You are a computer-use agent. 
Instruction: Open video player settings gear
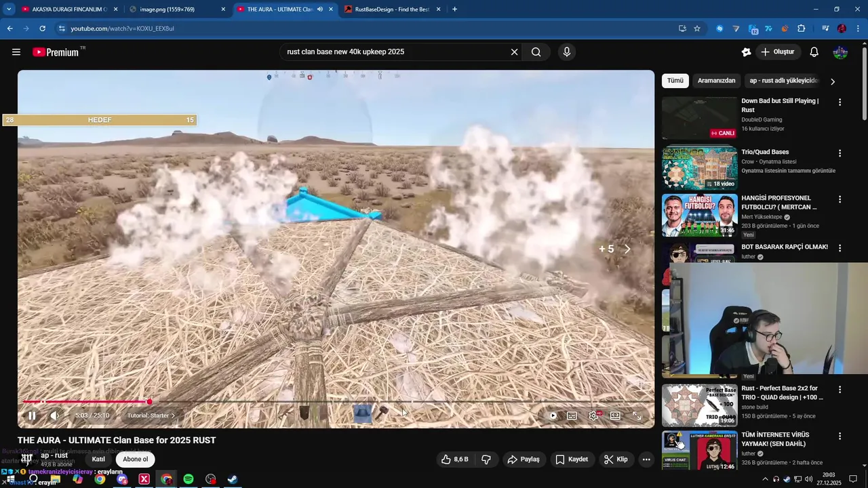coord(594,415)
